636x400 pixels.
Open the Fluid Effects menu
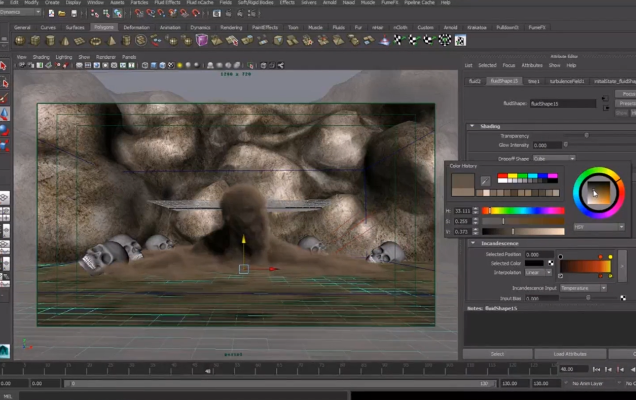click(166, 3)
